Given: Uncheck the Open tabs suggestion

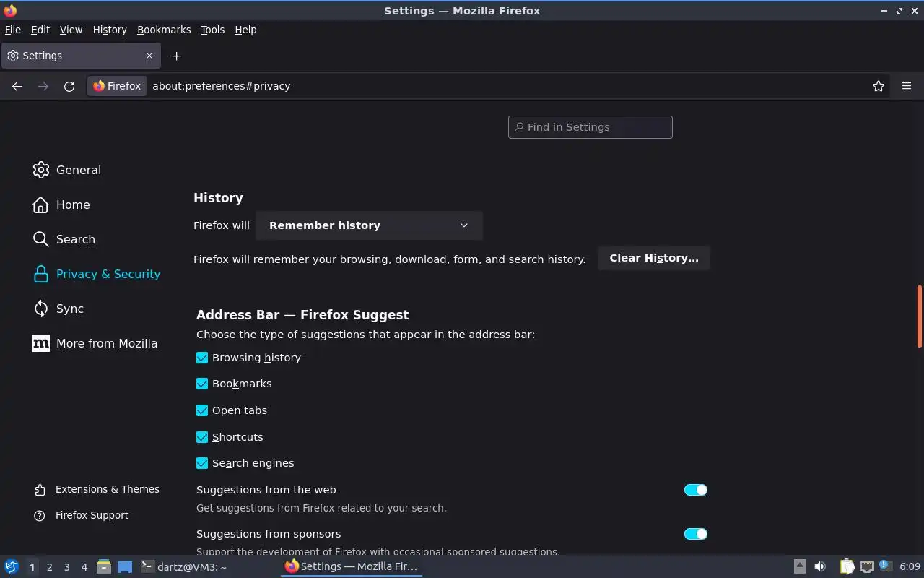Looking at the screenshot, I should coord(202,410).
